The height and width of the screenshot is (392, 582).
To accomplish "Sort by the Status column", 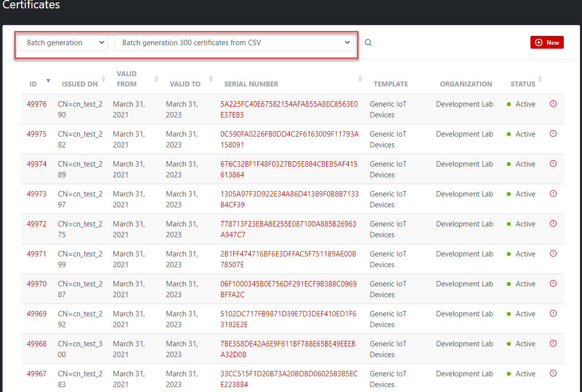I will point(523,84).
